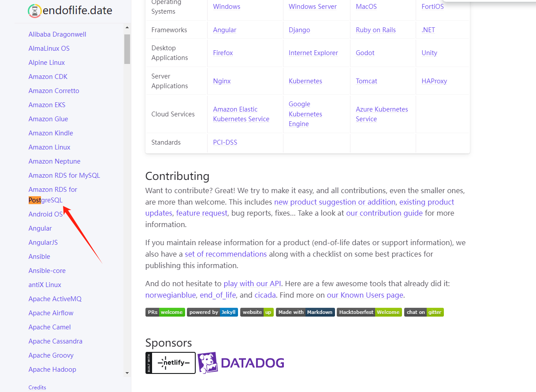Viewport: 536px width, 392px height.
Task: Click the PRs welcome badge
Action: pos(165,312)
